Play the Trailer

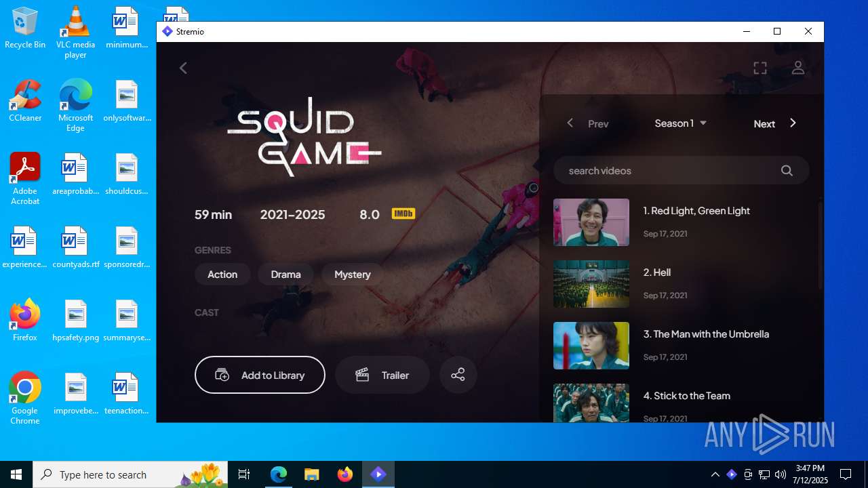click(x=382, y=375)
